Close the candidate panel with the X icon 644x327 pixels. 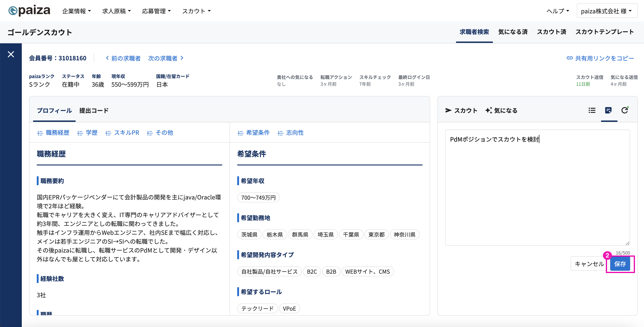(x=11, y=54)
